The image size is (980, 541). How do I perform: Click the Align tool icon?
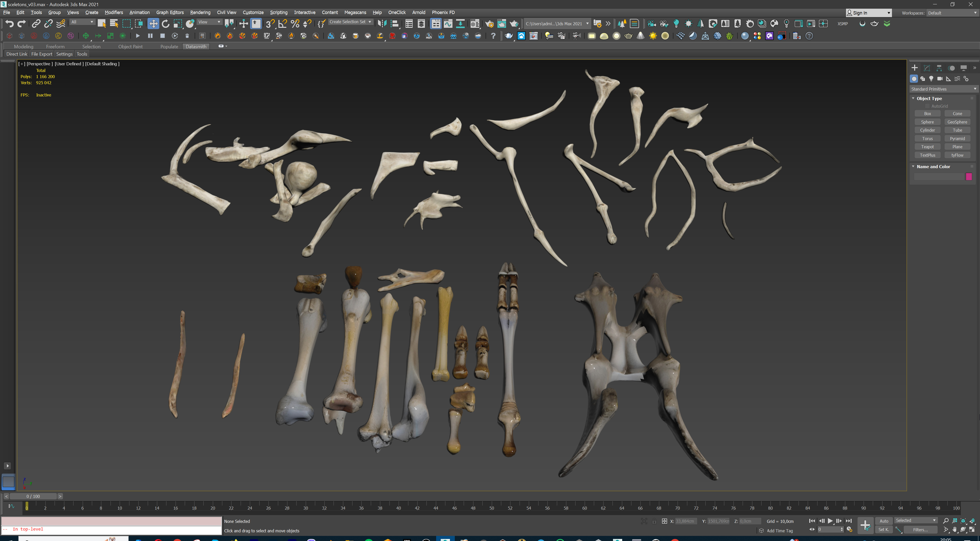395,23
